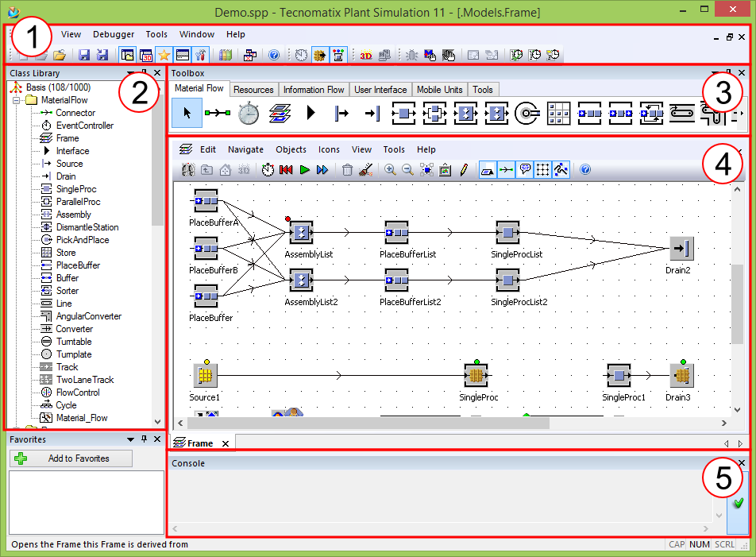756x557 pixels.
Task: Click the Save model floppy icon
Action: (84, 55)
